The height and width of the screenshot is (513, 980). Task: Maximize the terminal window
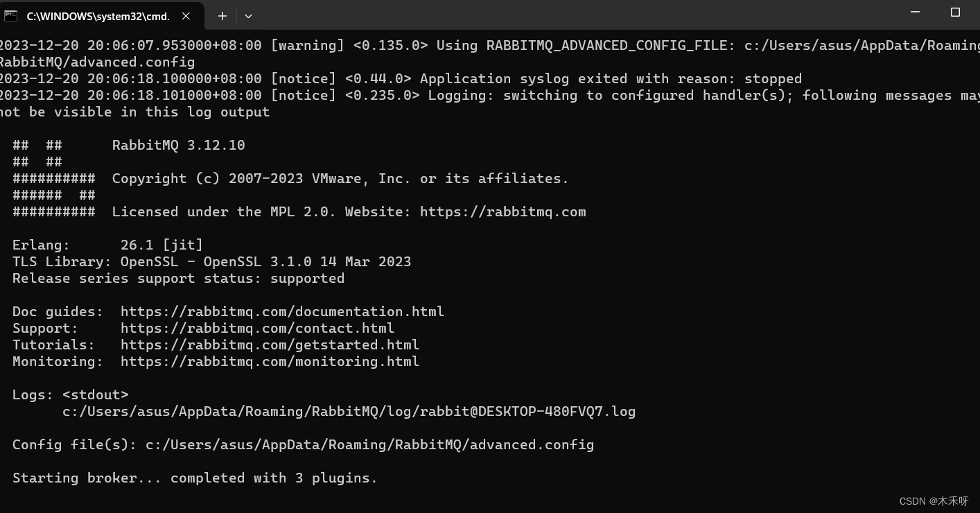tap(955, 12)
